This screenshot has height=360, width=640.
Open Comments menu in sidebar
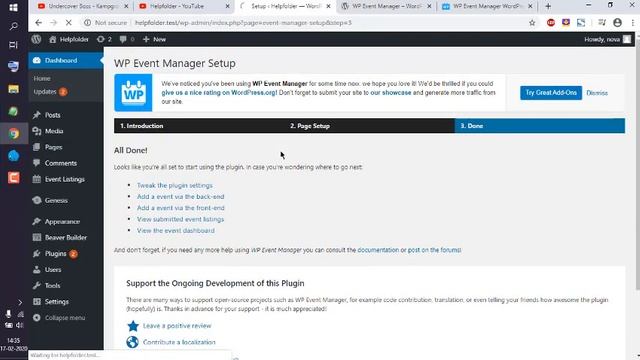[60, 163]
